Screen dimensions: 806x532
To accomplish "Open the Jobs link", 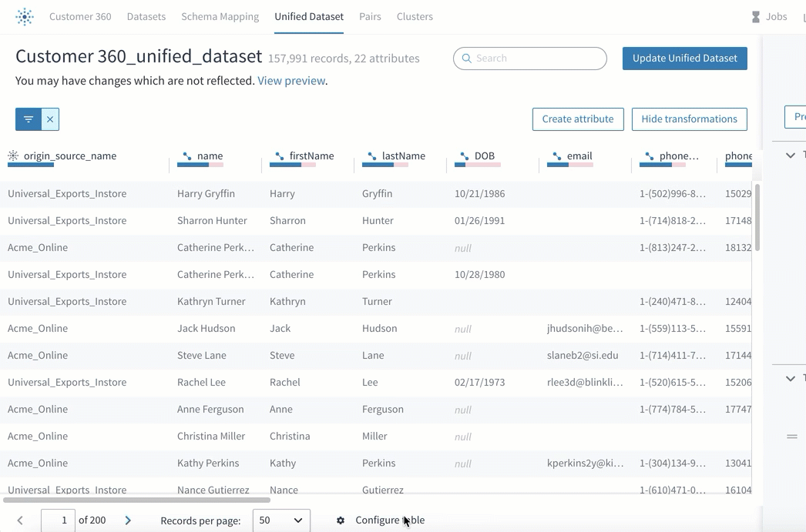I will point(776,16).
